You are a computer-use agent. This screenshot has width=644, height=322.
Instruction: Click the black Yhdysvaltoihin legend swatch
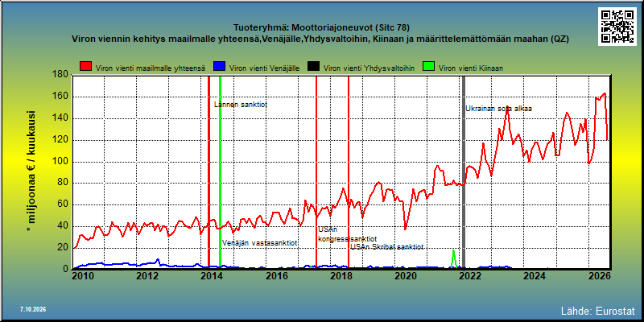click(314, 67)
